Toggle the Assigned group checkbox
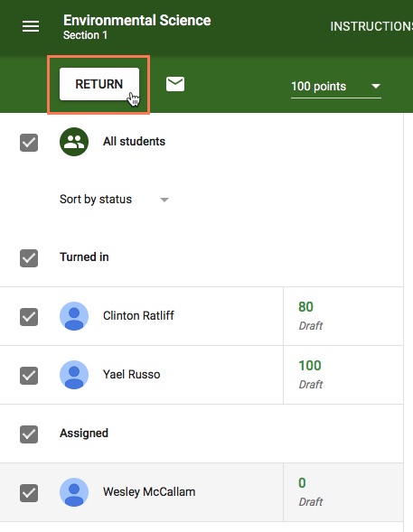This screenshot has width=413, height=532. click(x=29, y=434)
